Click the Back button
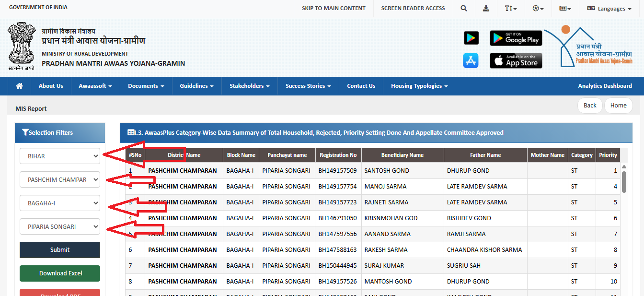 [590, 106]
